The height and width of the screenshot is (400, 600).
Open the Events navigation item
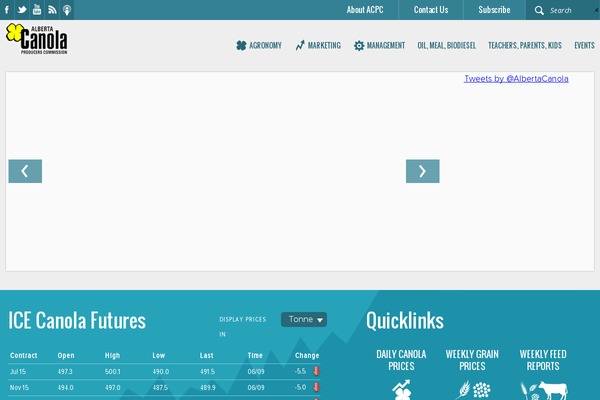[x=584, y=46]
